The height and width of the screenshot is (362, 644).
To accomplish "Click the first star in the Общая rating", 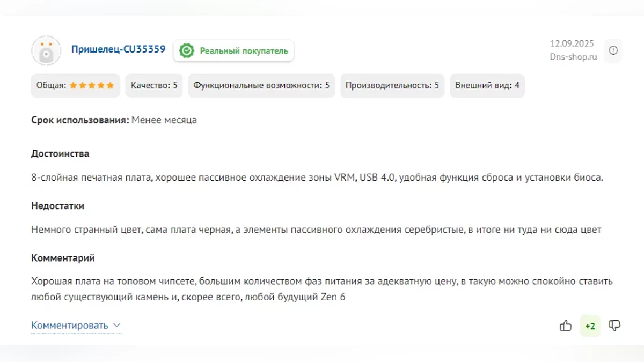I will [x=74, y=85].
